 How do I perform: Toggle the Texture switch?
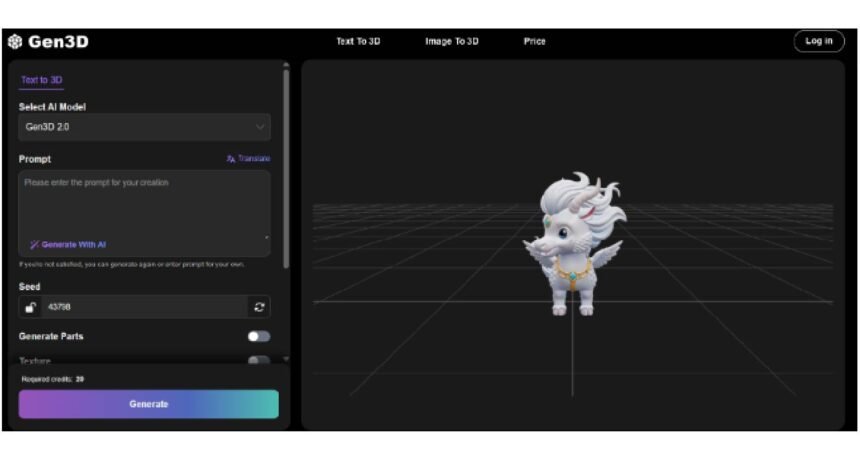[x=259, y=360]
